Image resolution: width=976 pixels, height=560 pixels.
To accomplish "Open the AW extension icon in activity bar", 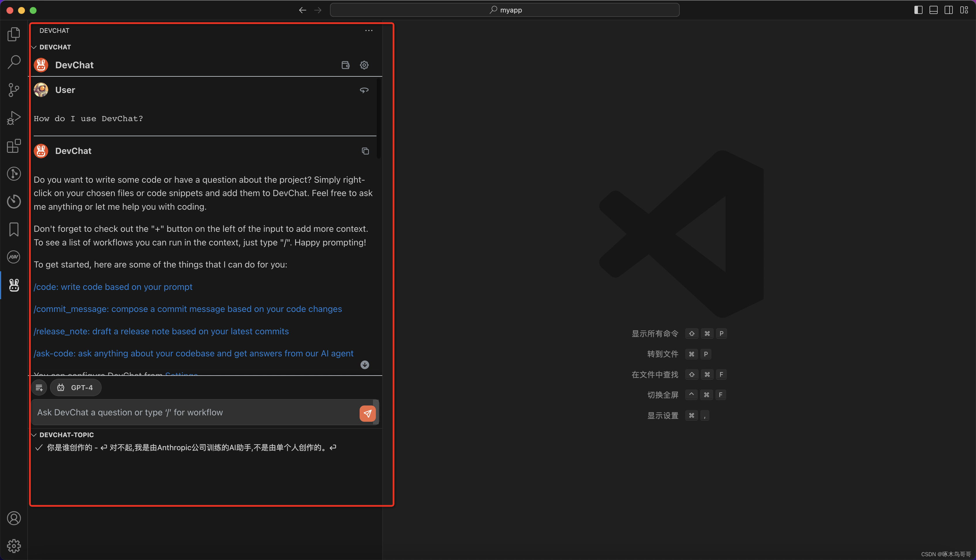I will [14, 257].
